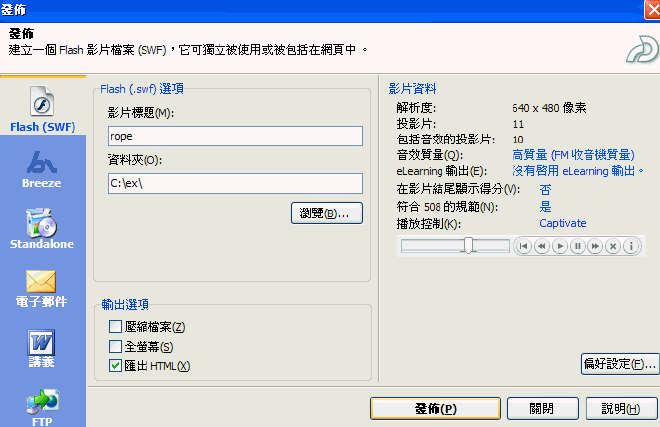Image resolution: width=660 pixels, height=427 pixels.
Task: Click the Captivate playback control link
Action: (x=563, y=223)
